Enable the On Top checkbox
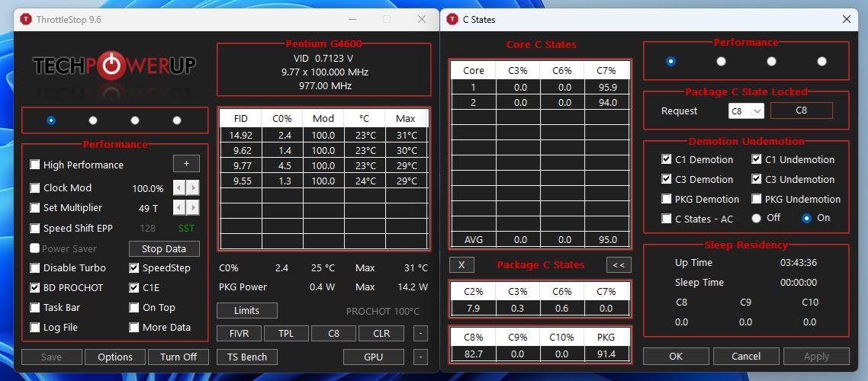Screen dimensions: 868x381 point(134,307)
